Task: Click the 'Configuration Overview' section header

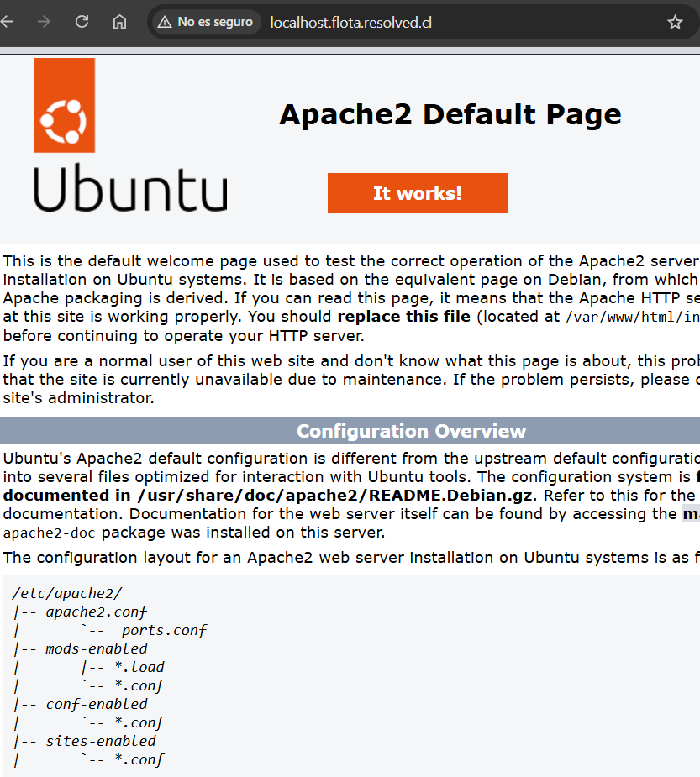Action: (412, 431)
